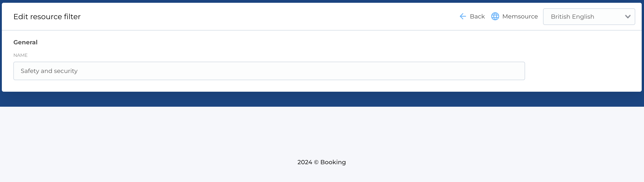Click the left arrow icon beside Back
The image size is (644, 182).
(x=463, y=17)
